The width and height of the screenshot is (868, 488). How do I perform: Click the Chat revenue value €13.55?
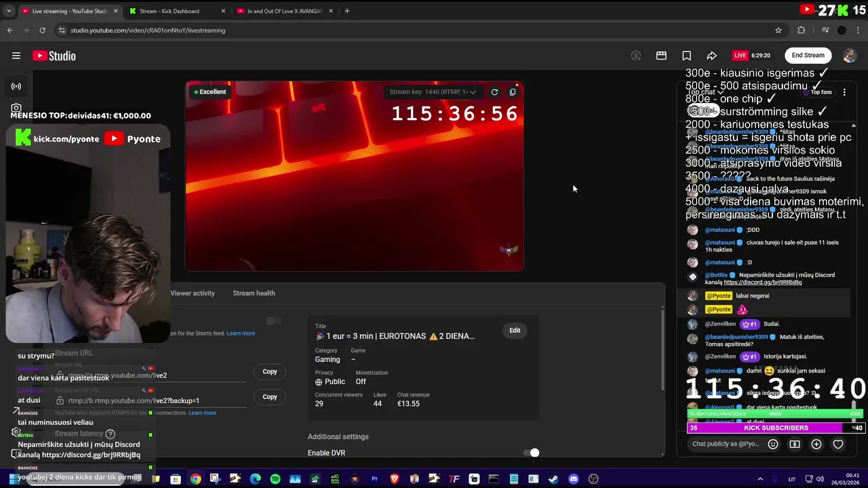click(408, 404)
